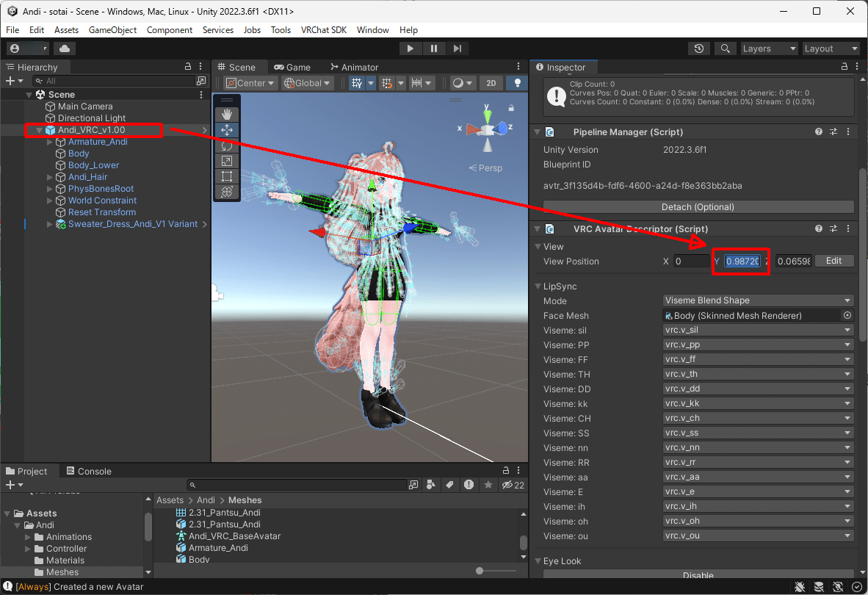Switch to the Animator tab
Image resolution: width=868 pixels, height=595 pixels.
click(354, 67)
